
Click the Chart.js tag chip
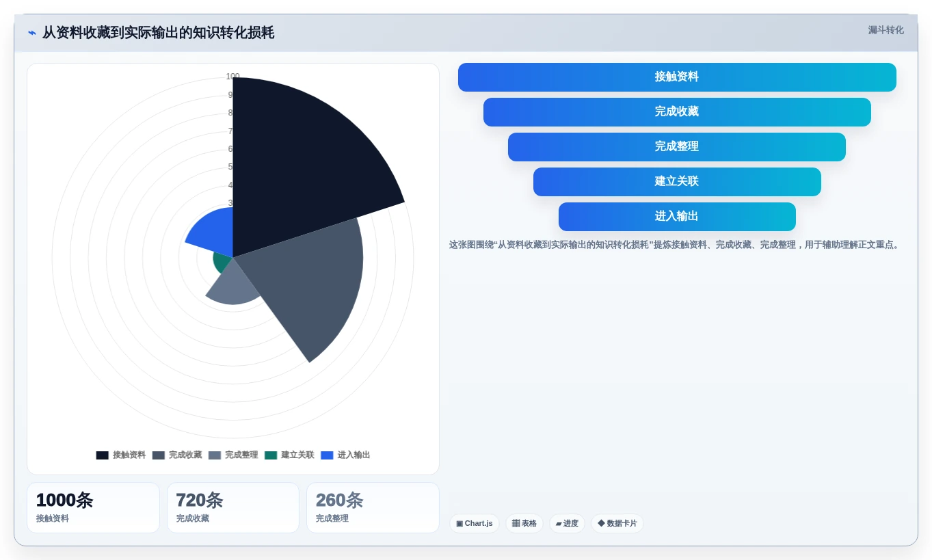[475, 524]
